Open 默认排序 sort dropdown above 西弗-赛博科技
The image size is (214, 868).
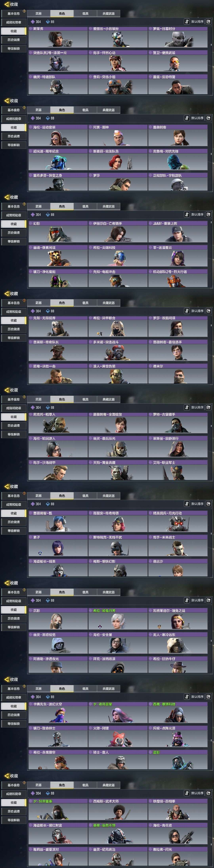pyautogui.click(x=197, y=697)
